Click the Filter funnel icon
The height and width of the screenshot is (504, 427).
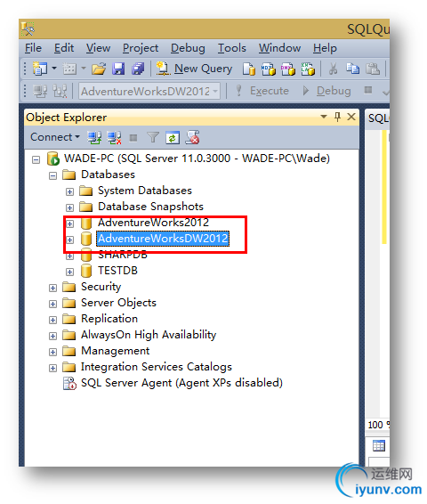[153, 138]
